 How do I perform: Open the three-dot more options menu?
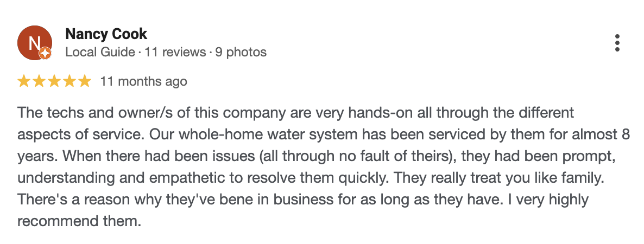click(x=617, y=43)
